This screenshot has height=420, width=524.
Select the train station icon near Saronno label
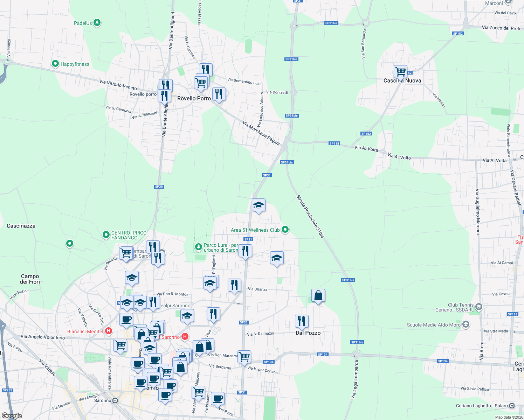coord(115,400)
